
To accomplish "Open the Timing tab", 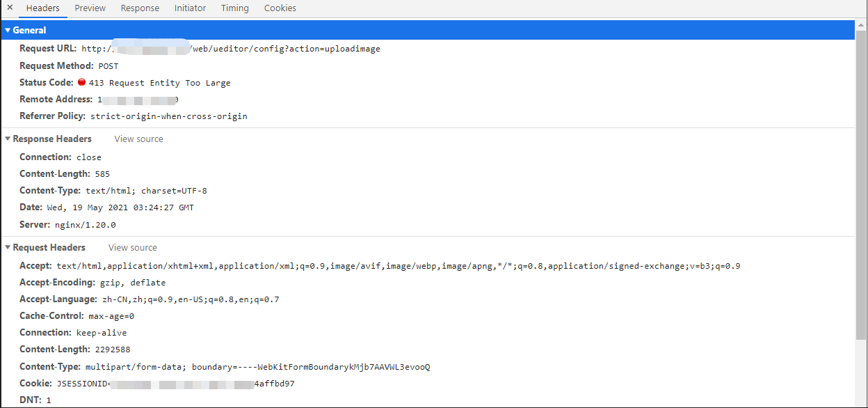I will (234, 8).
